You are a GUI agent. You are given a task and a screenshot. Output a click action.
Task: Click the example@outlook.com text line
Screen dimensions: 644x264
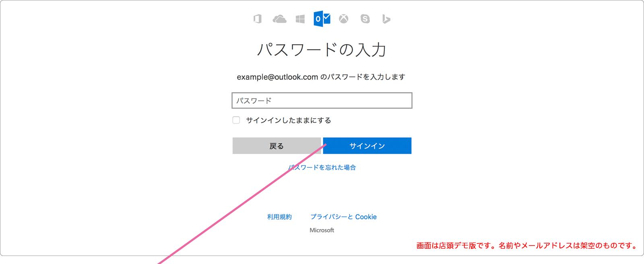tap(321, 77)
